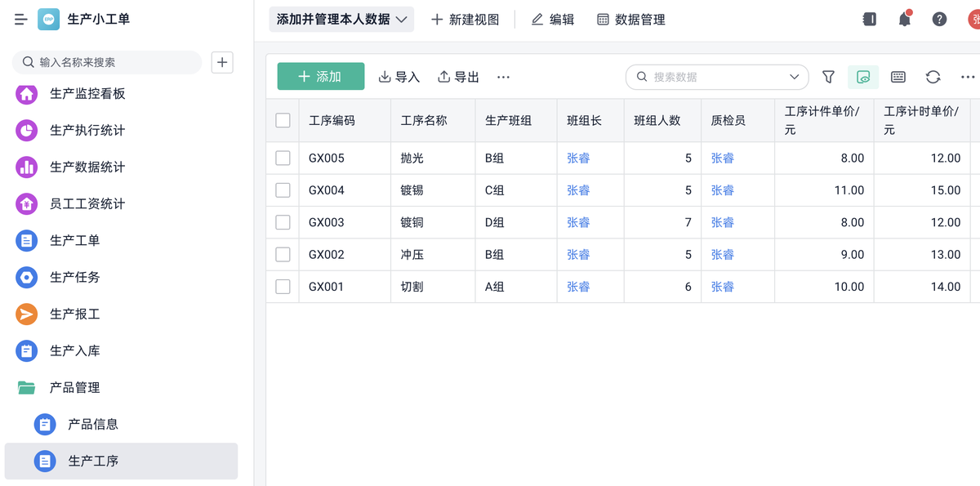Viewport: 980px width, 486px height.
Task: Go to 员工工资统计 in the sidebar
Action: click(87, 204)
